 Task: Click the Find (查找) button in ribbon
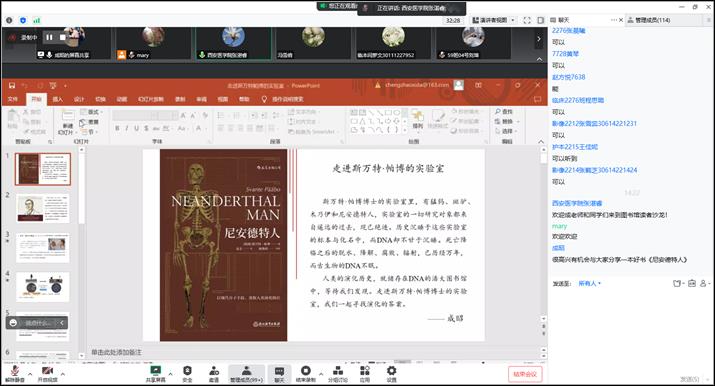click(504, 112)
